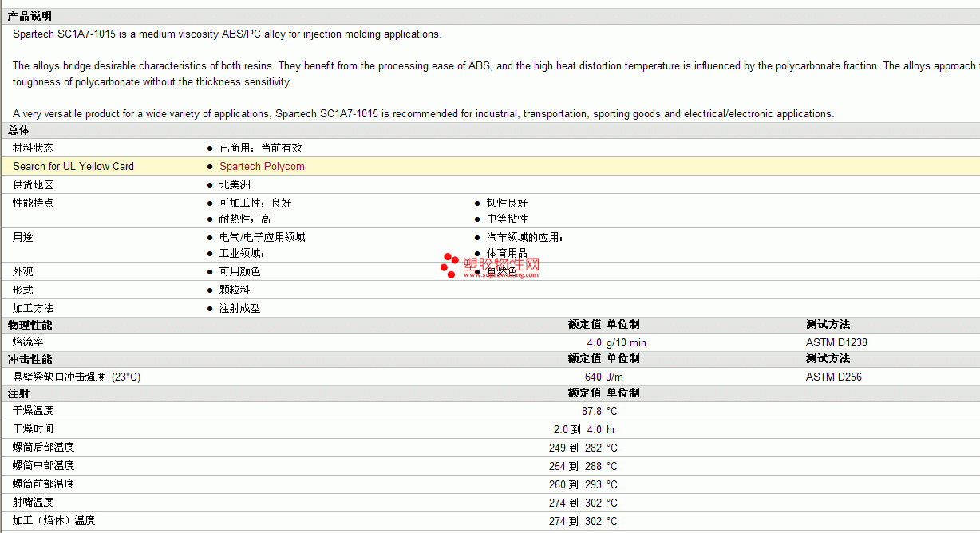Click the 冲击性能 section header

point(30,359)
